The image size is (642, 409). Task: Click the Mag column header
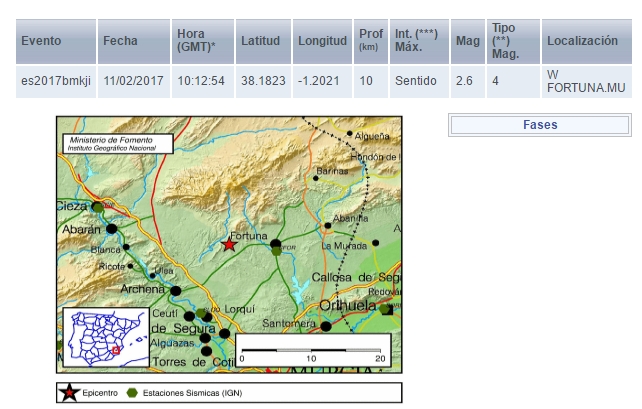click(465, 41)
